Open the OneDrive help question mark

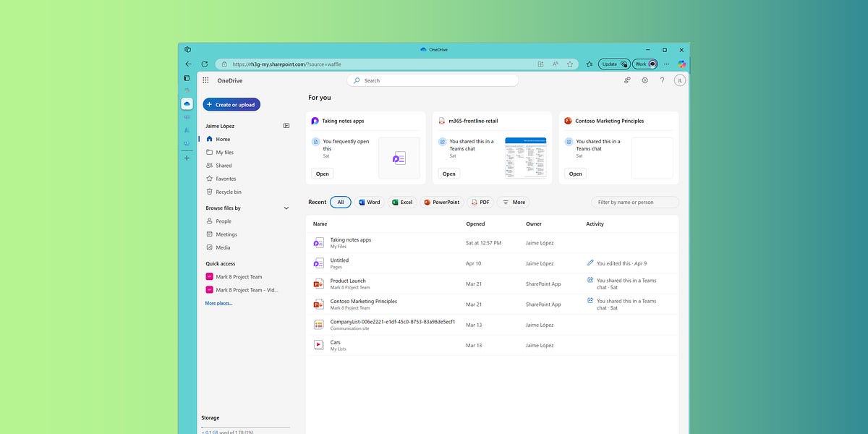[662, 80]
